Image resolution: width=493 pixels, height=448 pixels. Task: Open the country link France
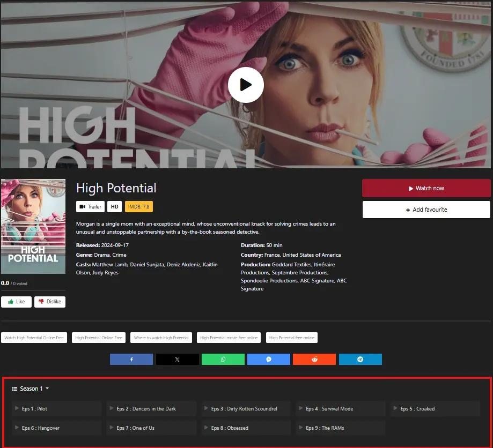click(x=272, y=255)
